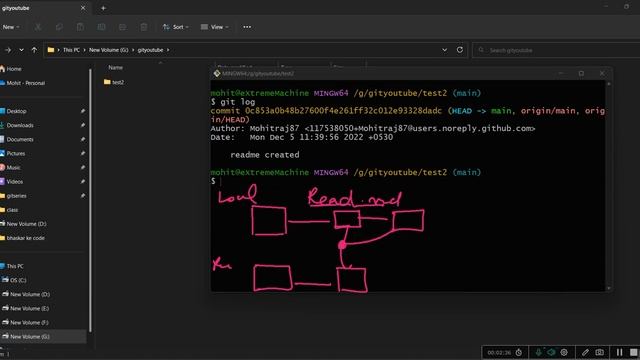Image resolution: width=640 pixels, height=360 pixels.
Task: Click the Delete trash icon in the toolbar
Action: (x=144, y=27)
